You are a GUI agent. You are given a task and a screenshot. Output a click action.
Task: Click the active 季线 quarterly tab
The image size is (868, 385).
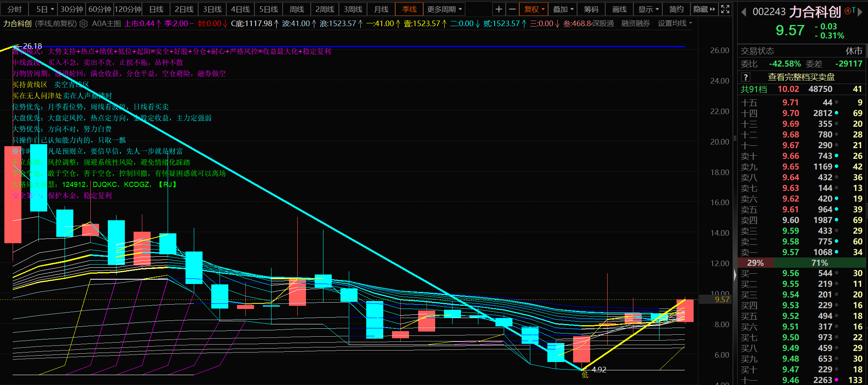click(409, 9)
